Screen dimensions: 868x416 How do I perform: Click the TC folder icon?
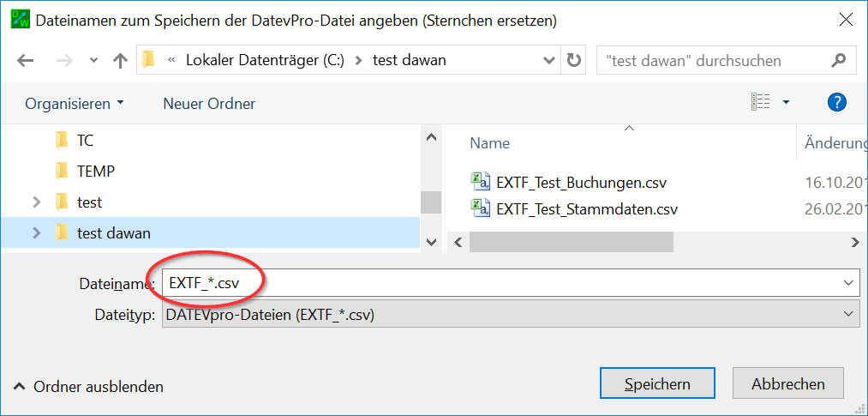pos(62,141)
